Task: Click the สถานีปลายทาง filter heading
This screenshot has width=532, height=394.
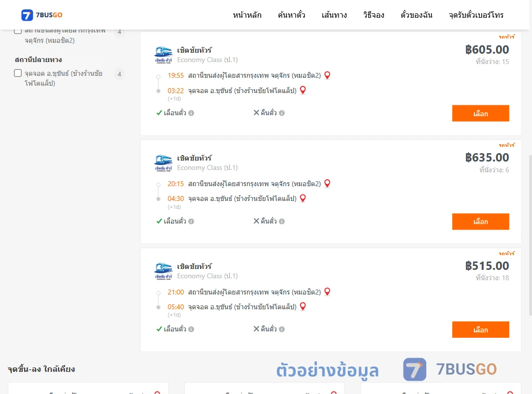Action: pos(38,60)
